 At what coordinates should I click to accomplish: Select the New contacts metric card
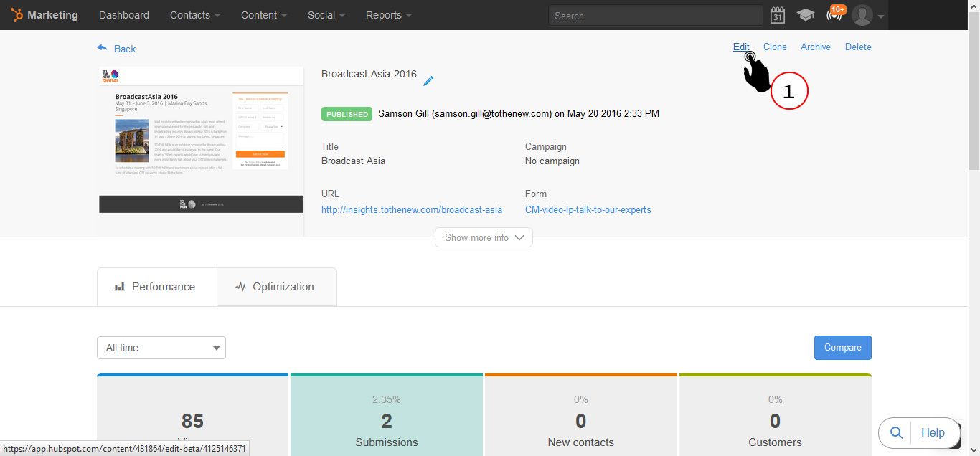pos(581,414)
